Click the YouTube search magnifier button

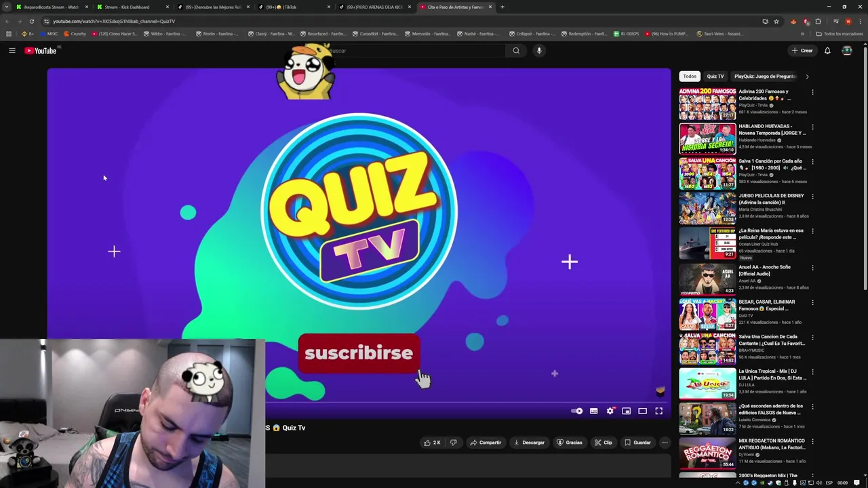[516, 51]
